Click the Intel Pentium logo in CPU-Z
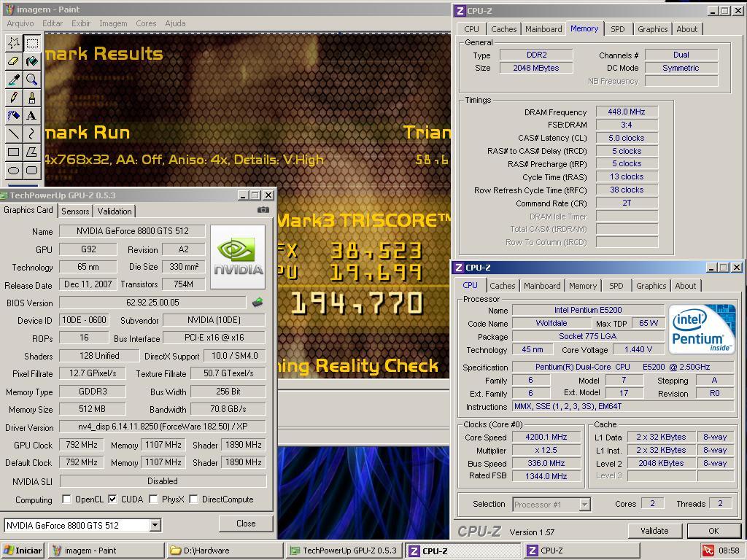The width and height of the screenshot is (747, 560). pos(702,329)
